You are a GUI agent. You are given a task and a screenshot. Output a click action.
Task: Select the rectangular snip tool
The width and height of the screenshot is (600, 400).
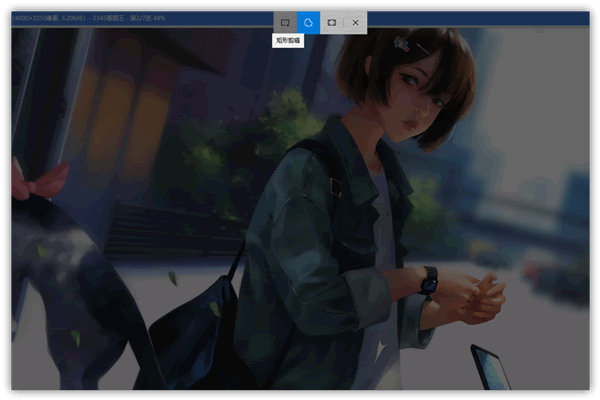tap(285, 23)
